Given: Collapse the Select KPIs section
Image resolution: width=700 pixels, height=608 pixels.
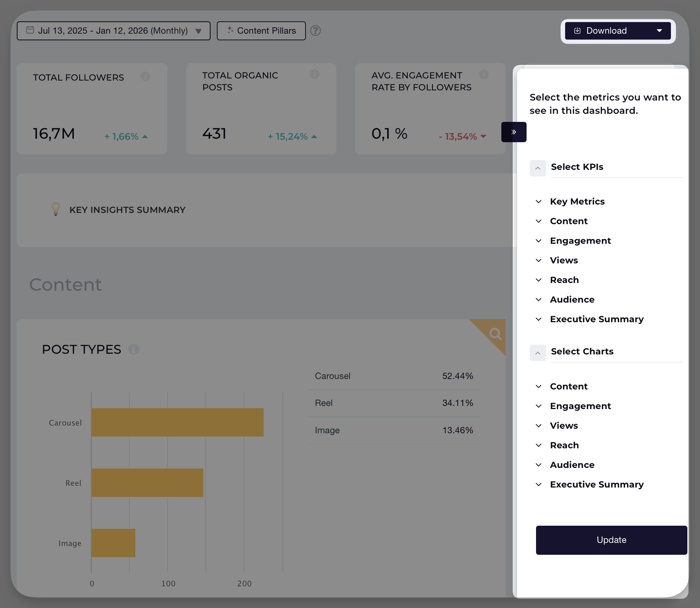Looking at the screenshot, I should click(538, 168).
